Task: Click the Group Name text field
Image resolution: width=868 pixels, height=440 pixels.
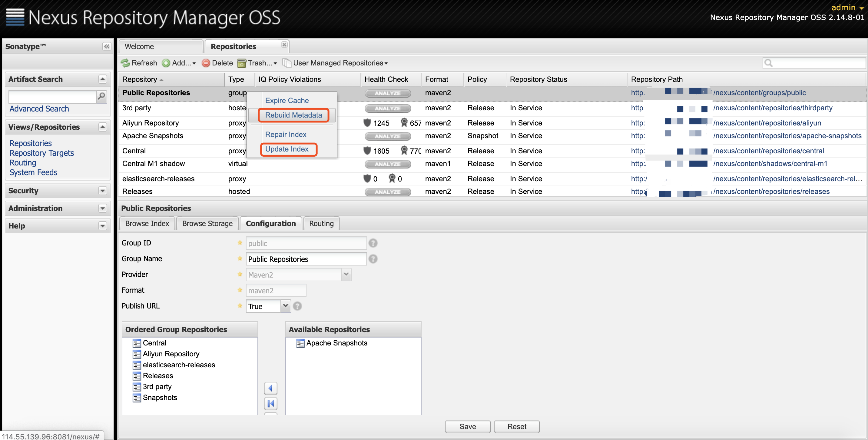Action: click(306, 259)
